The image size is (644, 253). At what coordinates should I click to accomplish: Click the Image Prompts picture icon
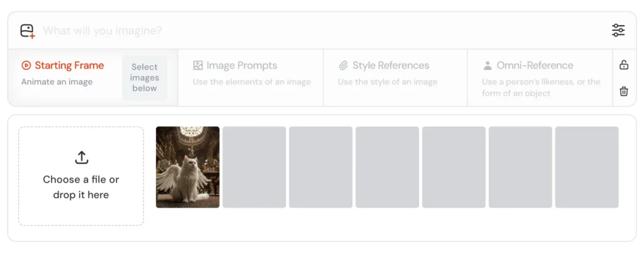point(198,65)
